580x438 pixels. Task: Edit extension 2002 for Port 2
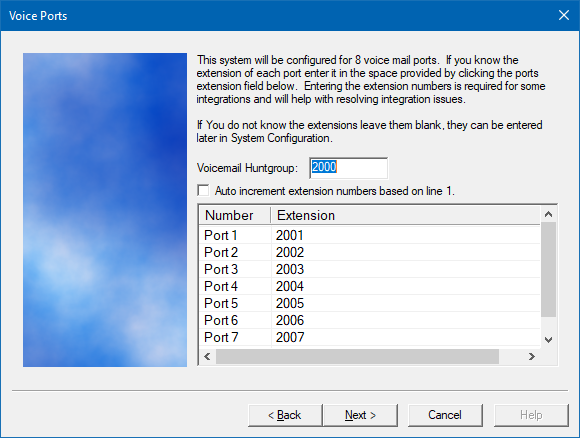coord(290,252)
